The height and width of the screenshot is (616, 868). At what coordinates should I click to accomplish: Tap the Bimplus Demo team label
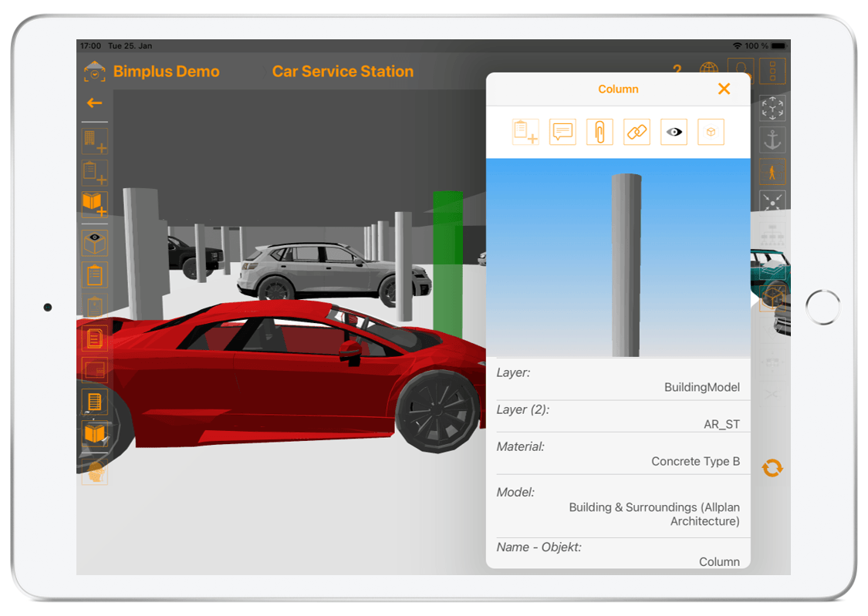coord(166,72)
